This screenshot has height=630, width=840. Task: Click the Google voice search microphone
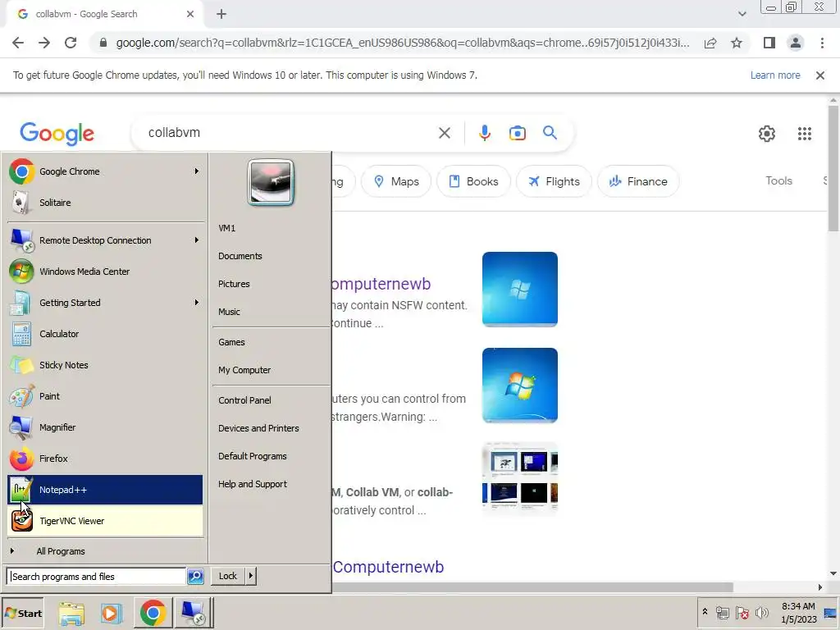tap(484, 133)
